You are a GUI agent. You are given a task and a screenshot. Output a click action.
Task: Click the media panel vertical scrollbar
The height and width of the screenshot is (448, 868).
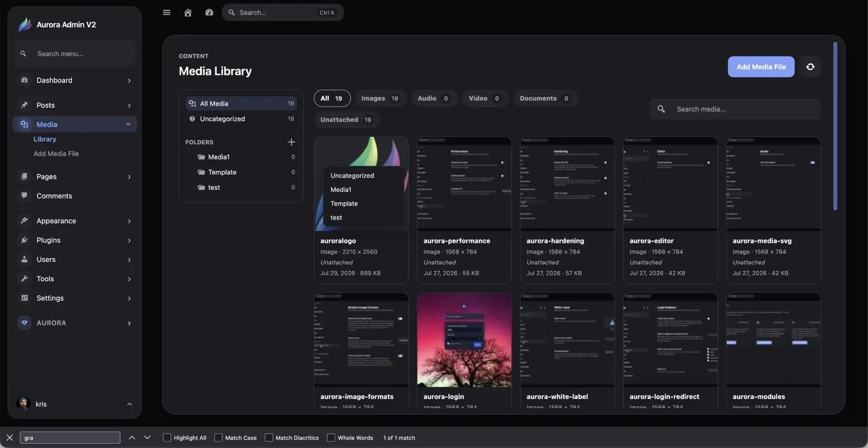(835, 127)
